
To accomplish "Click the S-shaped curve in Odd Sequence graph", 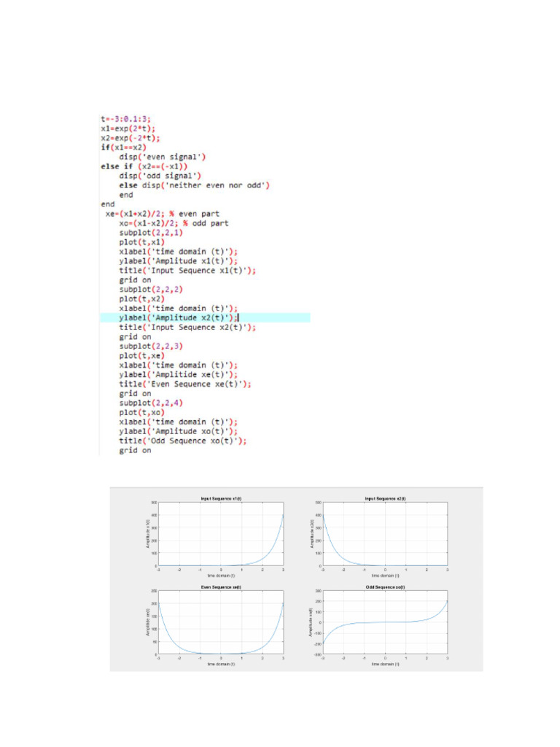I will (x=385, y=622).
